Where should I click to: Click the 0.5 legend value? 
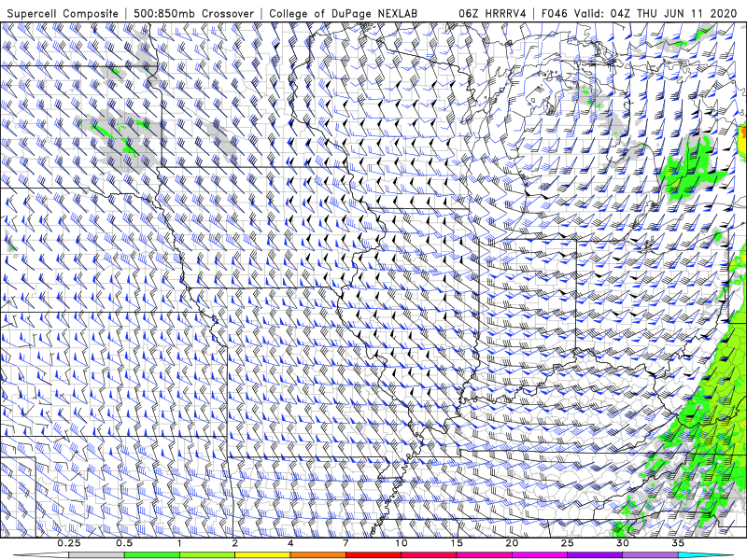124,543
